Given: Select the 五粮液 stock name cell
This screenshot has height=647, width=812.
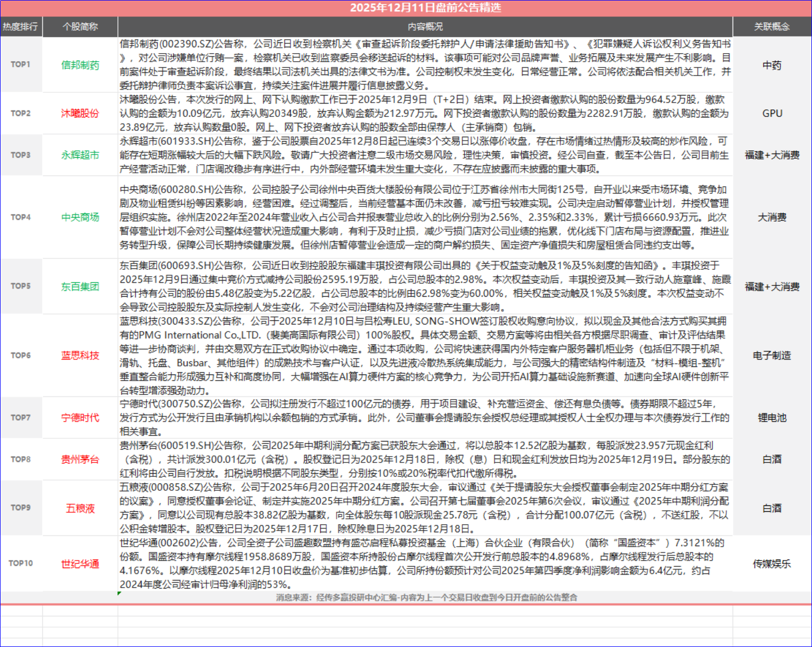Looking at the screenshot, I should tap(80, 508).
